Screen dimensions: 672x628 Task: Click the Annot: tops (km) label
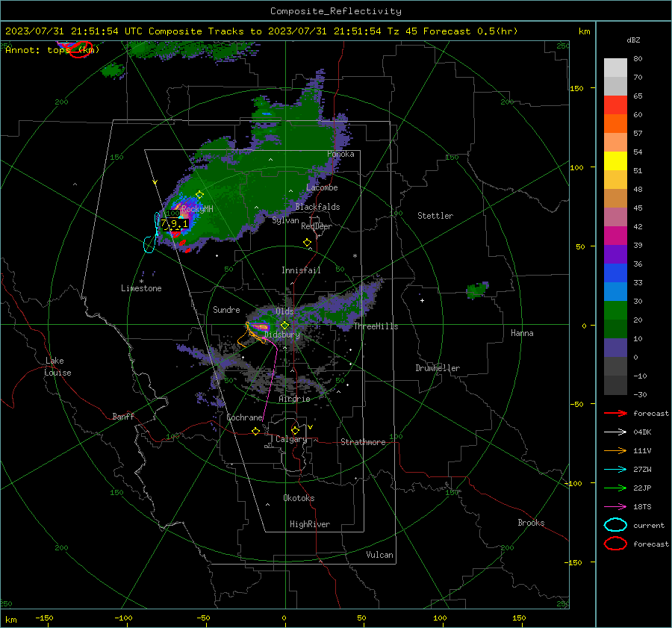pyautogui.click(x=52, y=50)
